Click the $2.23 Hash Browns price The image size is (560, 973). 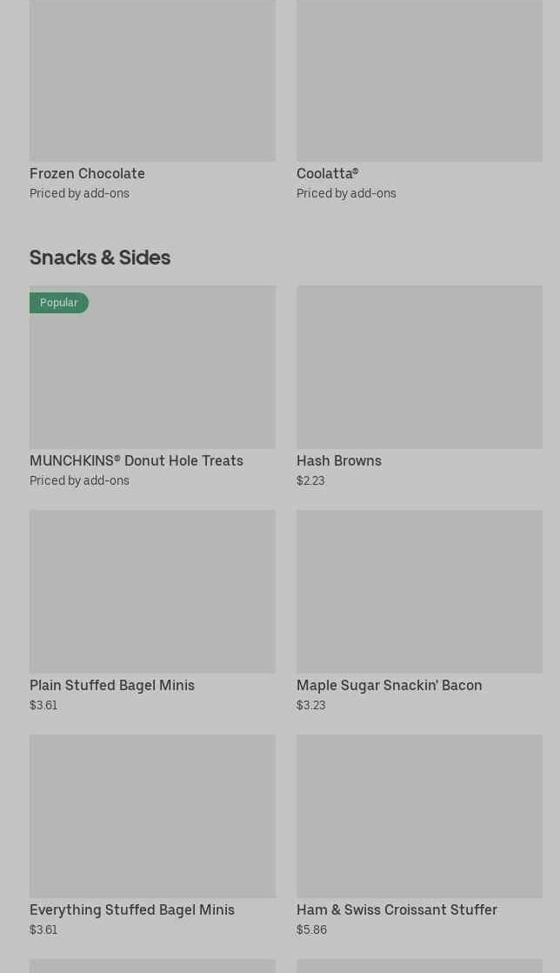click(310, 480)
